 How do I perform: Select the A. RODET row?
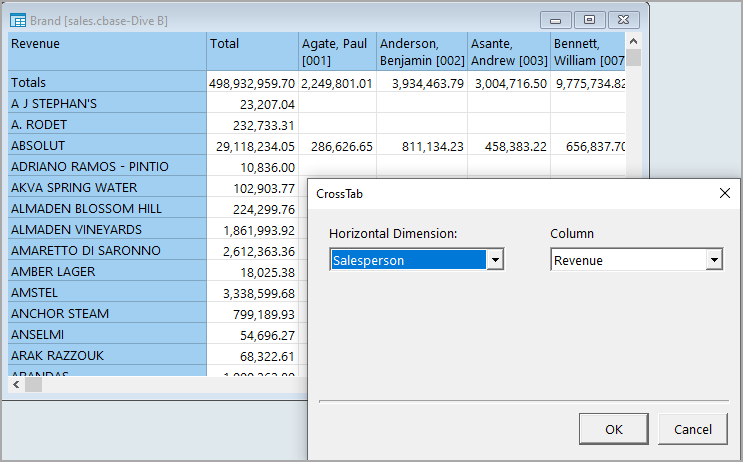[107, 124]
